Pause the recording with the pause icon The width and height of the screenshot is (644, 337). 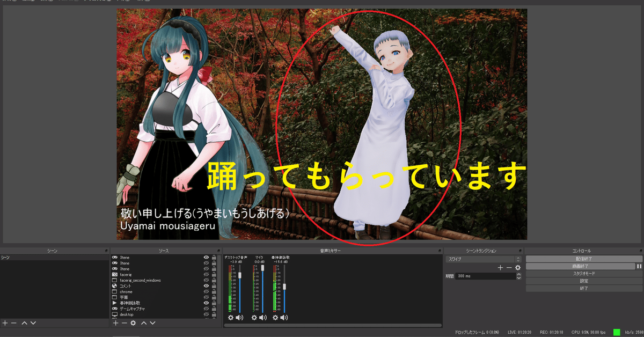[x=639, y=266]
